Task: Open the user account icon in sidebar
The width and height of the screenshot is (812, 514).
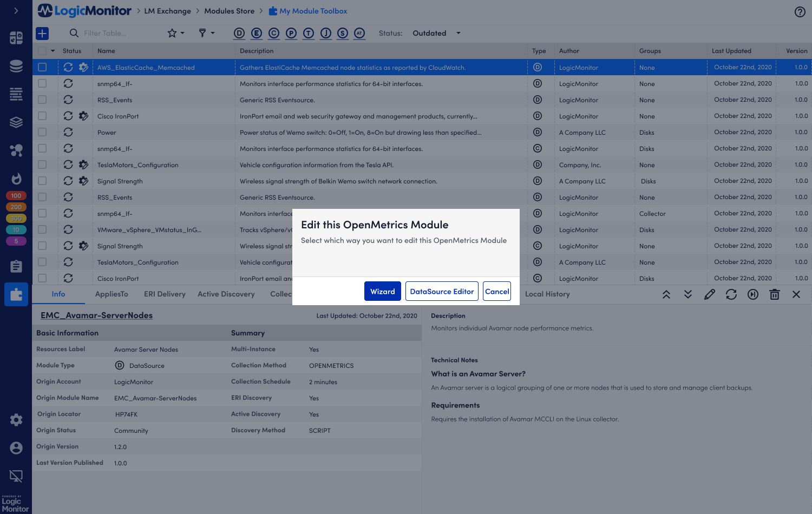Action: coord(16,448)
